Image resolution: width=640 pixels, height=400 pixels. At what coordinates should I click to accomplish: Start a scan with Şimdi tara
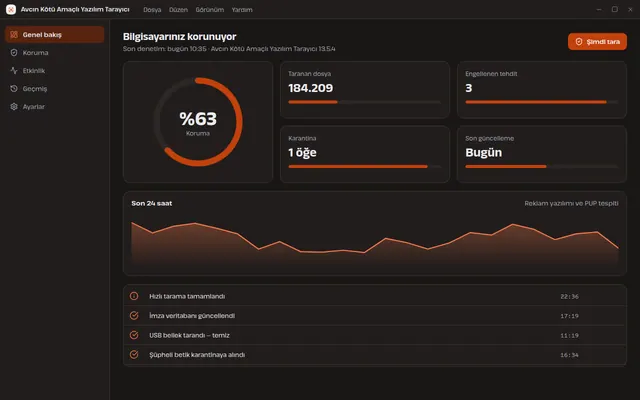(x=597, y=42)
